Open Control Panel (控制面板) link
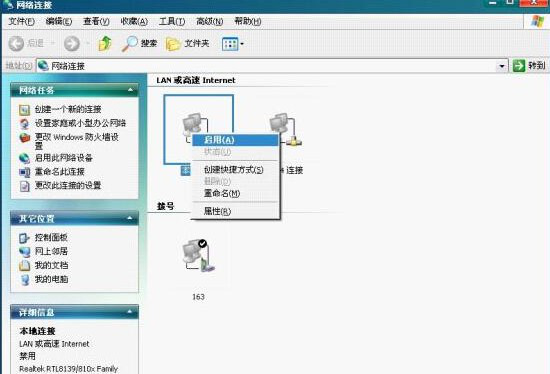550x374 pixels. tap(51, 238)
